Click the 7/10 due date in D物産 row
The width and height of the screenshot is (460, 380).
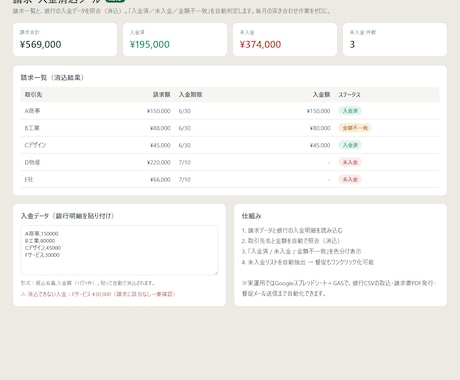click(185, 162)
